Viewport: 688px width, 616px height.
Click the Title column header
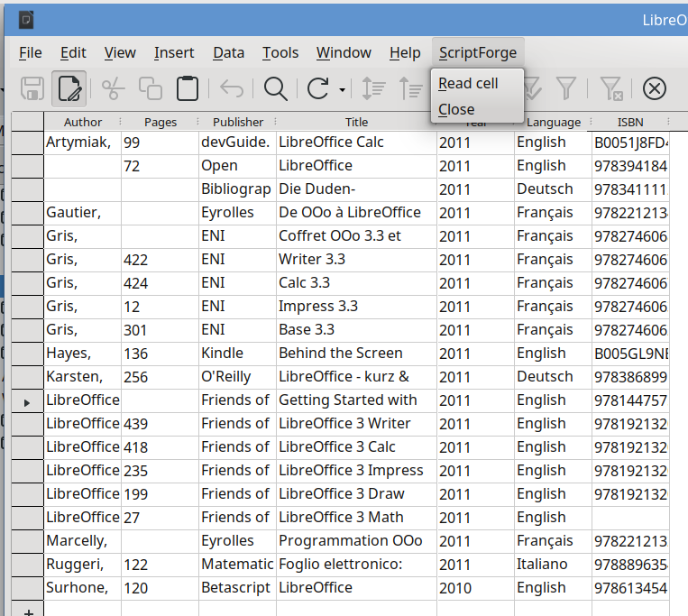point(356,122)
